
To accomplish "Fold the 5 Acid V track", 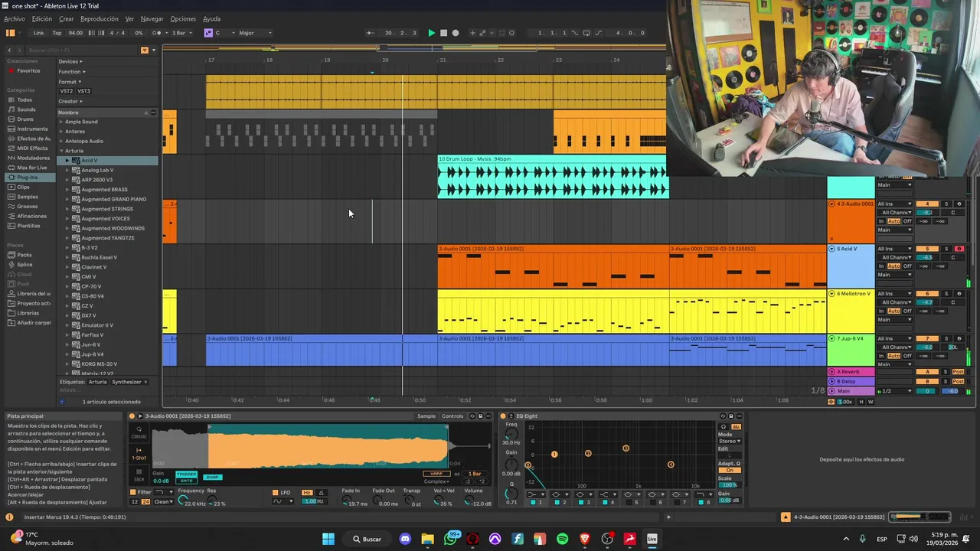I will coord(832,249).
